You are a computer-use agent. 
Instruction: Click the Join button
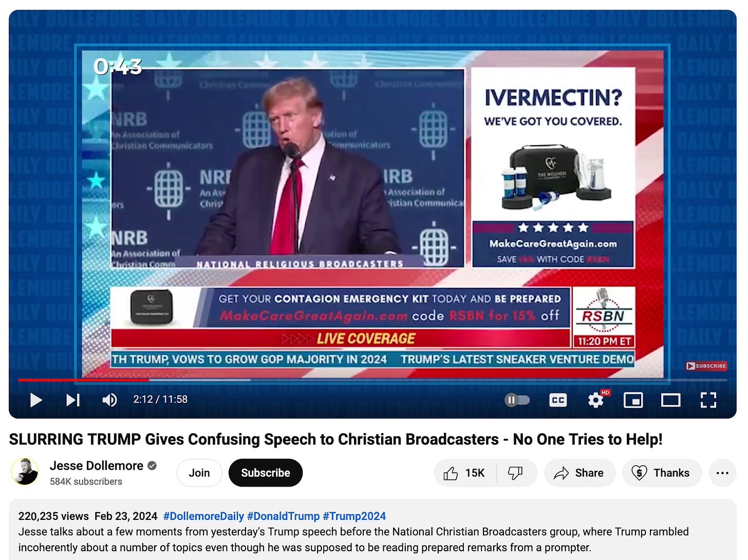[199, 473]
